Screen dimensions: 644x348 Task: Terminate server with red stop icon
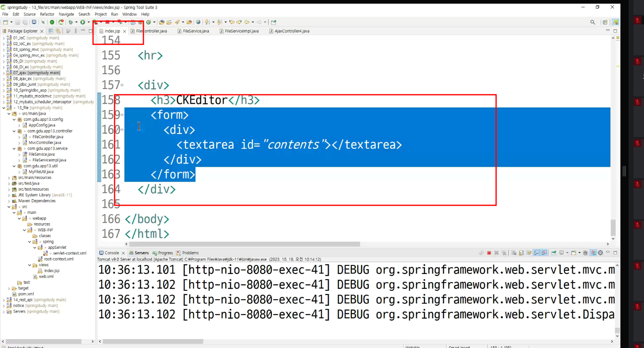(x=489, y=252)
